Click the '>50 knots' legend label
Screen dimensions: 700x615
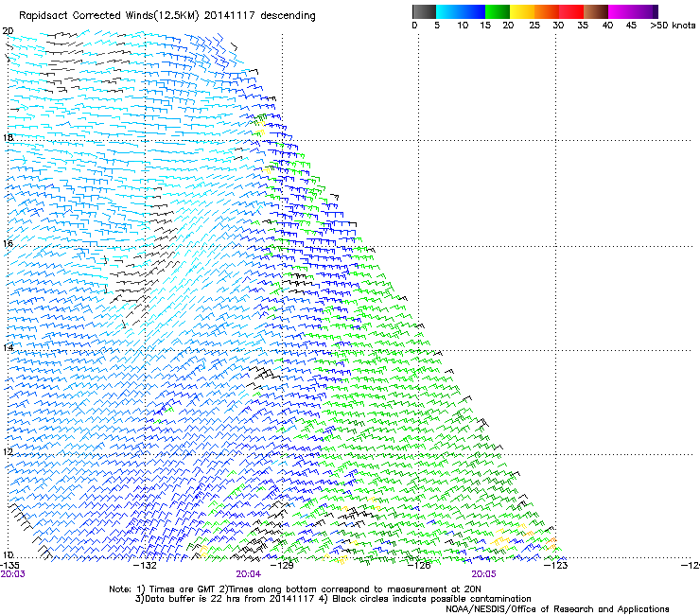tap(673, 26)
